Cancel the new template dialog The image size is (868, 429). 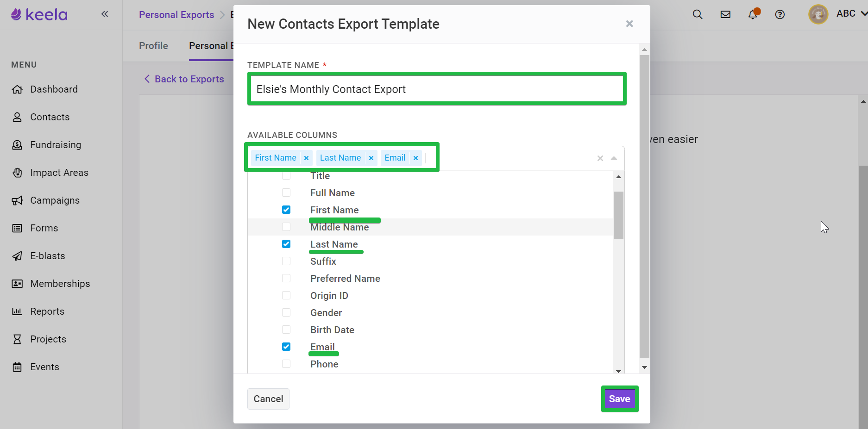click(268, 399)
